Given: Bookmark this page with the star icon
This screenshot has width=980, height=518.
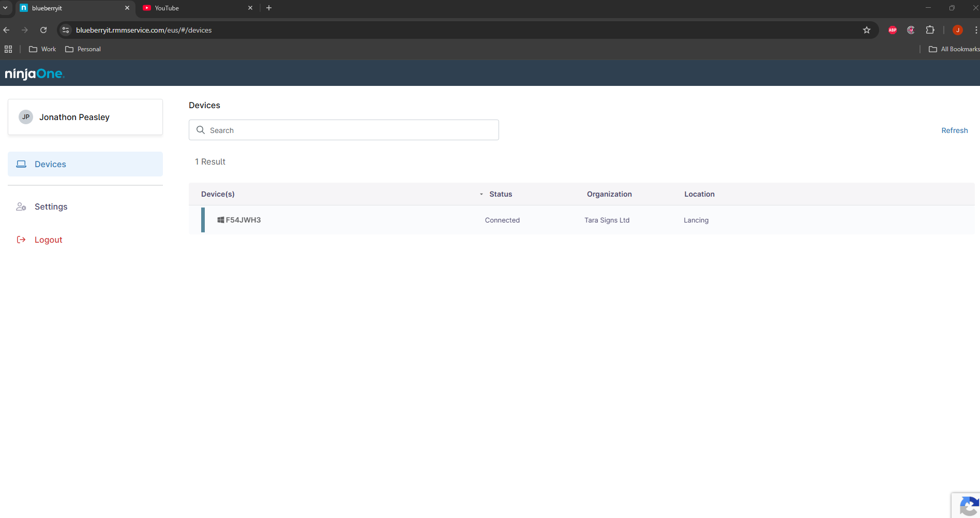Looking at the screenshot, I should [x=867, y=30].
